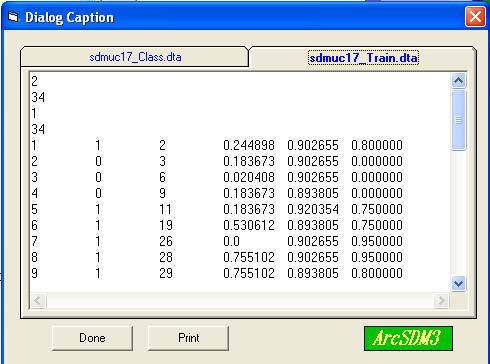Click the value 0.0 in row 7
Screen dimensions: 490x364
[232, 241]
